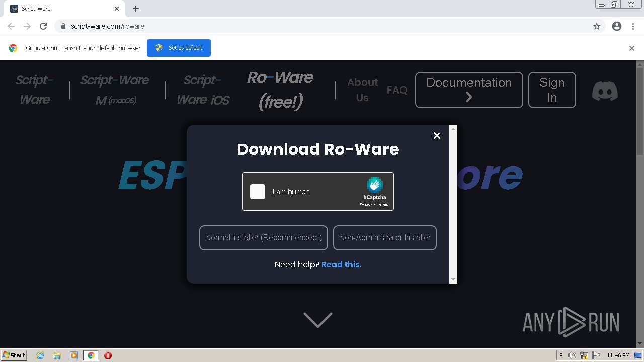Open the About Us page
644x362 pixels.
click(362, 90)
